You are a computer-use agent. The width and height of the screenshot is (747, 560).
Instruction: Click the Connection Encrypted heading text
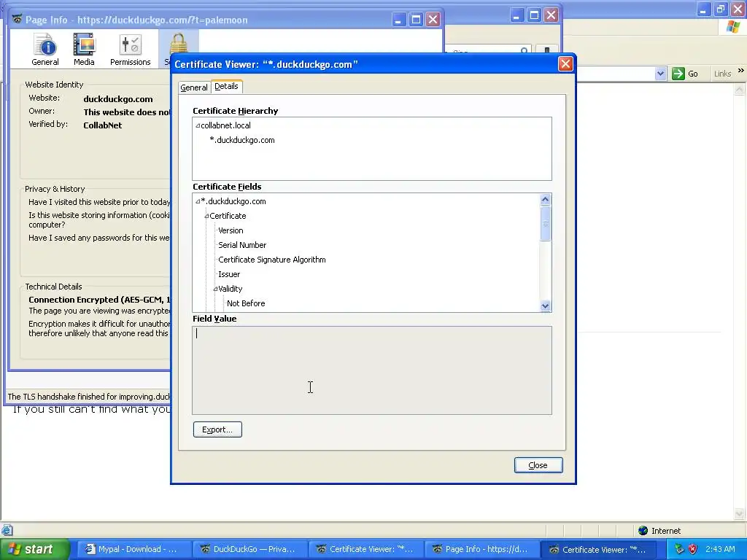(99, 300)
